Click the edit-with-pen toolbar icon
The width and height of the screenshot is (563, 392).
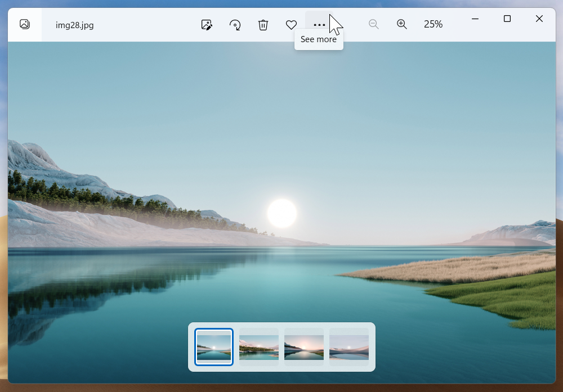click(x=207, y=25)
